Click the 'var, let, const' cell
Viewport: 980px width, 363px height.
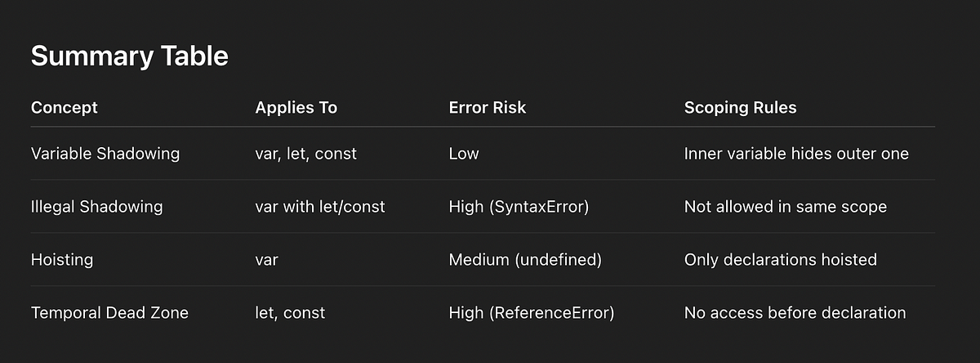pyautogui.click(x=306, y=154)
